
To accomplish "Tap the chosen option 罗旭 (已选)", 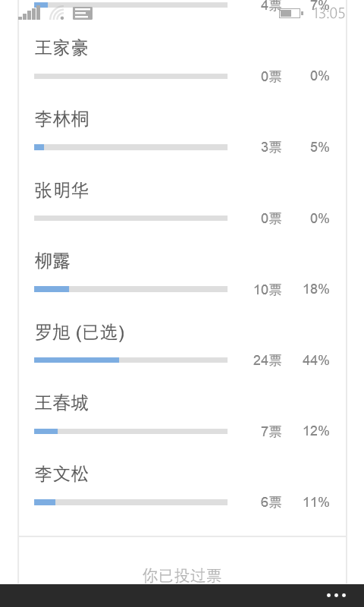I will click(x=80, y=332).
